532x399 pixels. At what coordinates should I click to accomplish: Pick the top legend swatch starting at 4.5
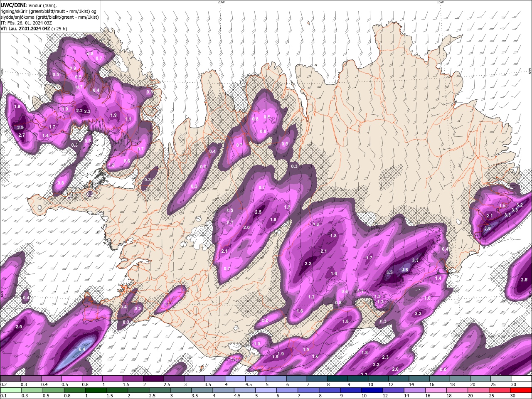pyautogui.click(x=255, y=379)
